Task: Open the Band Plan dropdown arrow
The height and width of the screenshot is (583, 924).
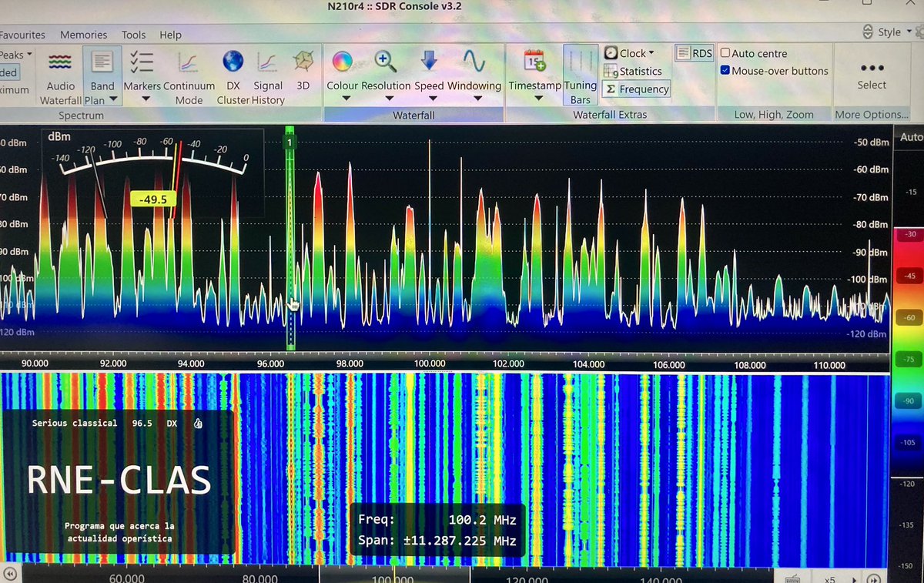Action: [113, 100]
